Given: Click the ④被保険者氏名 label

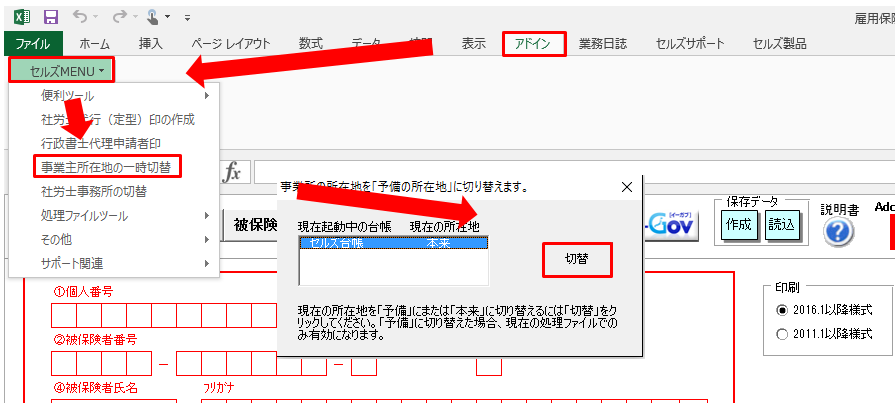Looking at the screenshot, I should [x=95, y=388].
